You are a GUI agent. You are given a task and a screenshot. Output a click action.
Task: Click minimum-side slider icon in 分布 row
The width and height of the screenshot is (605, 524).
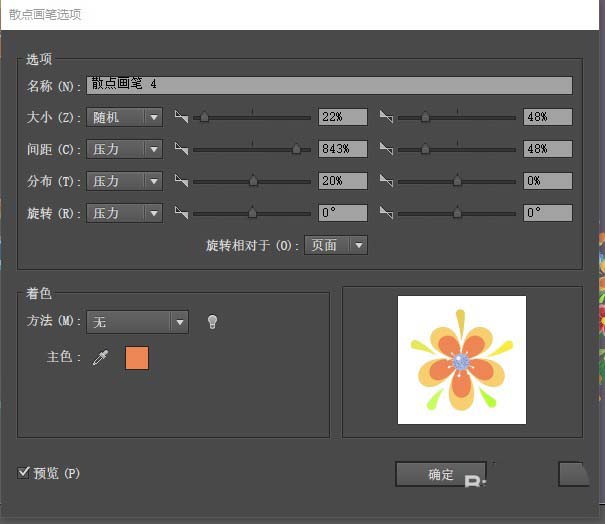click(181, 181)
